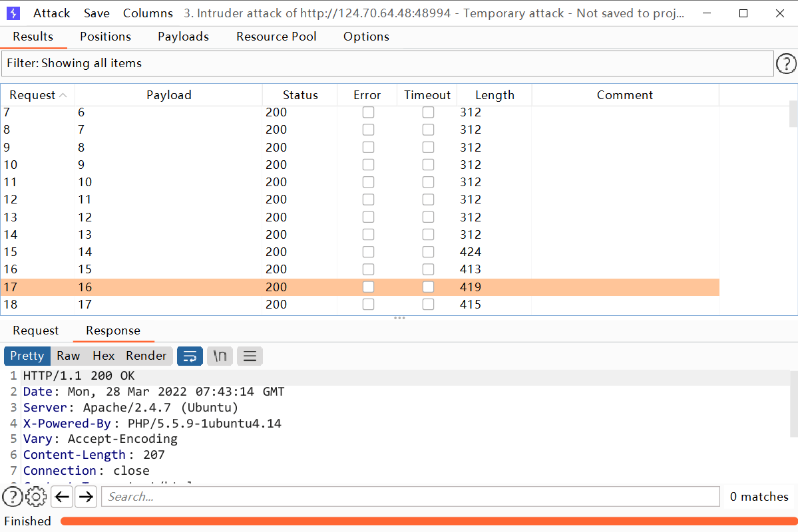798x532 pixels.
Task: Tick the Error checkbox for request 15
Action: pos(369,252)
